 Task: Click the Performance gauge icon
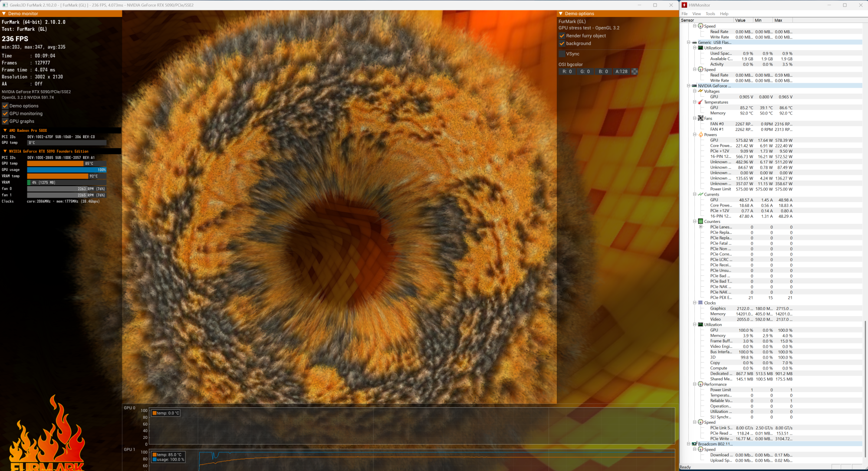[700, 384]
